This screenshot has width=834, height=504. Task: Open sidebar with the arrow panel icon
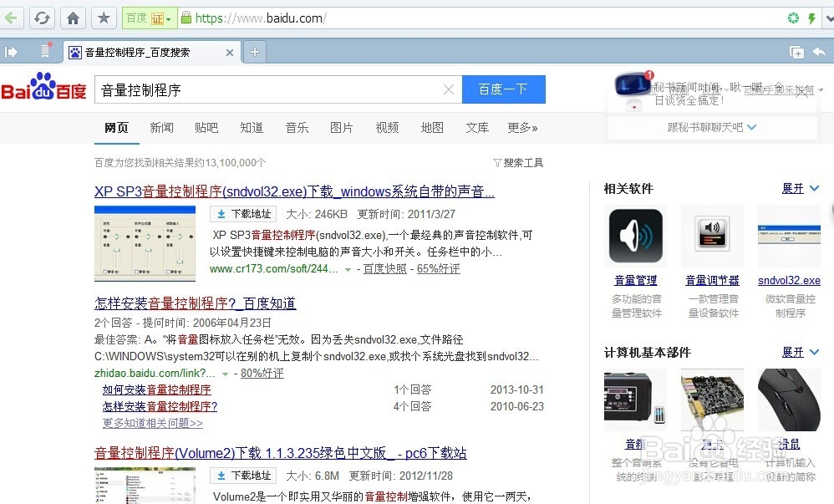point(11,52)
